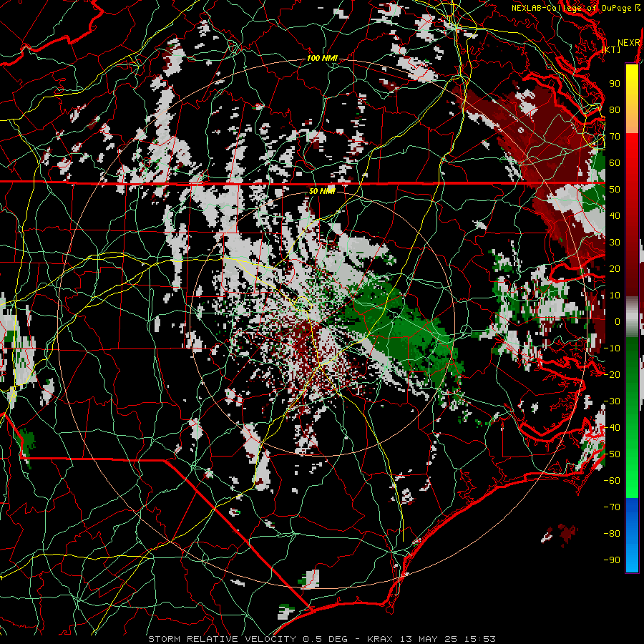Click the "0.5 DEG" elevation text
Viewport: 644px width, 644px height.
pyautogui.click(x=325, y=639)
